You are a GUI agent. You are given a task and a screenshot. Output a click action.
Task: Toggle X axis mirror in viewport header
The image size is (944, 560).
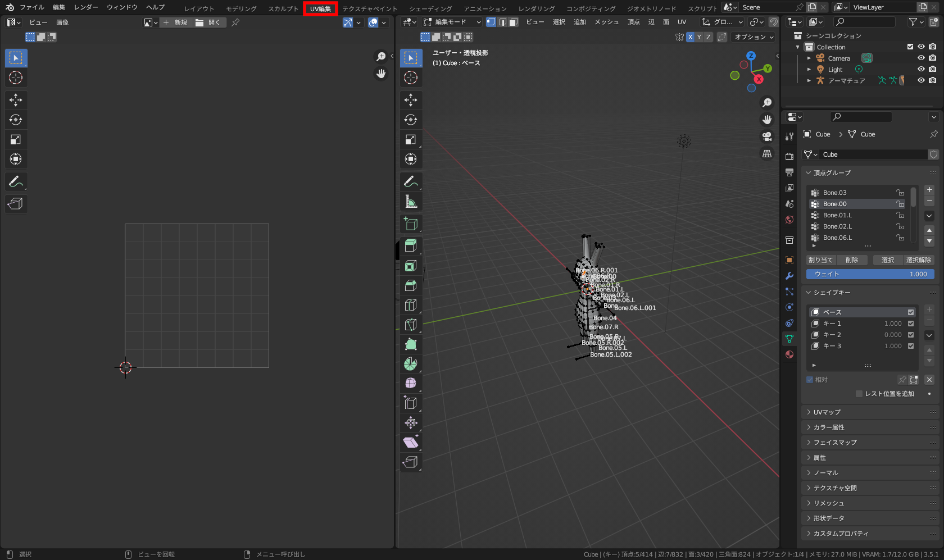[690, 37]
